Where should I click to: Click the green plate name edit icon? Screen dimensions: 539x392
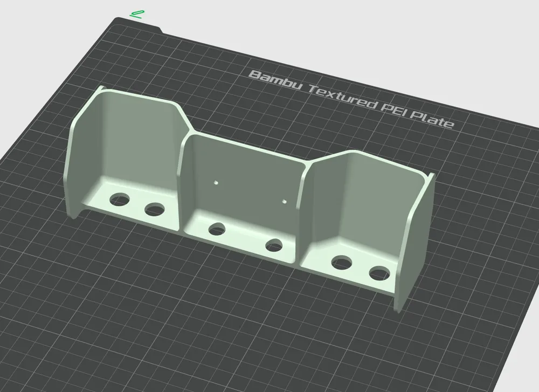coord(137,14)
